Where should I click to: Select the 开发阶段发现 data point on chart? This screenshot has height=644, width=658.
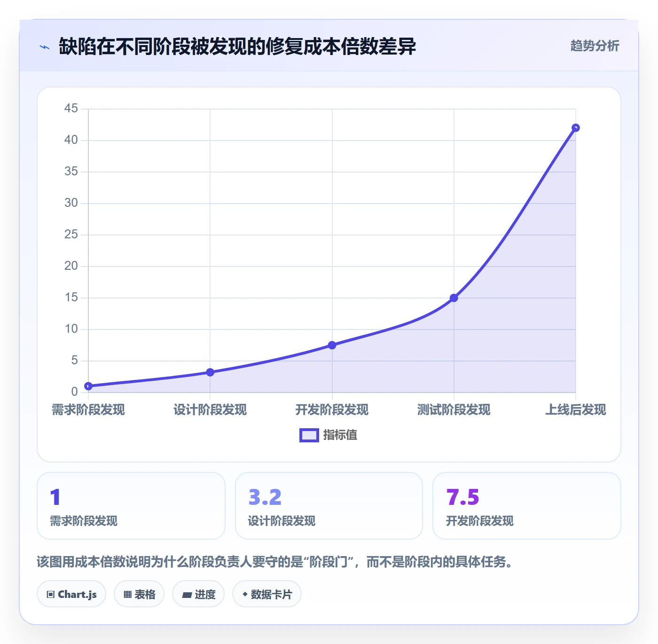(332, 345)
